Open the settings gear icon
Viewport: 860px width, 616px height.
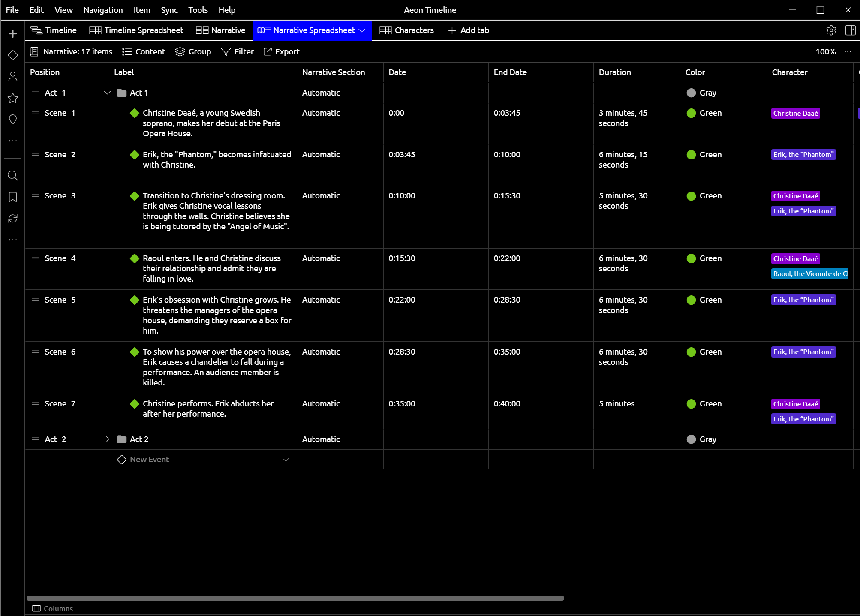[831, 30]
